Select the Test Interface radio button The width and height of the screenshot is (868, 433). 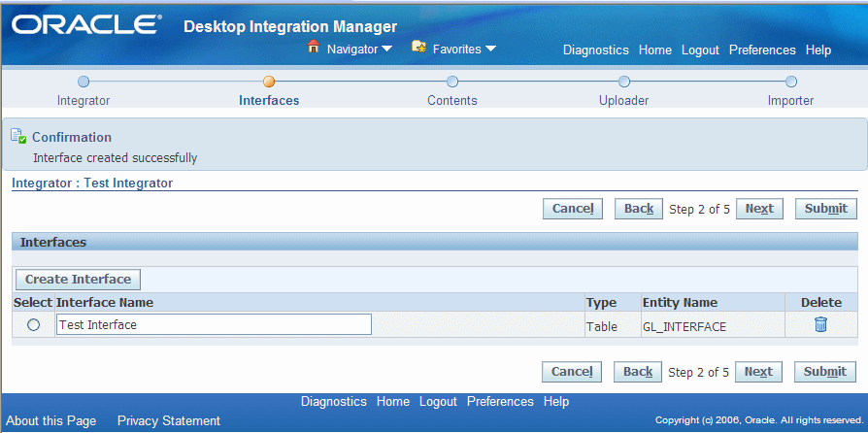click(34, 325)
